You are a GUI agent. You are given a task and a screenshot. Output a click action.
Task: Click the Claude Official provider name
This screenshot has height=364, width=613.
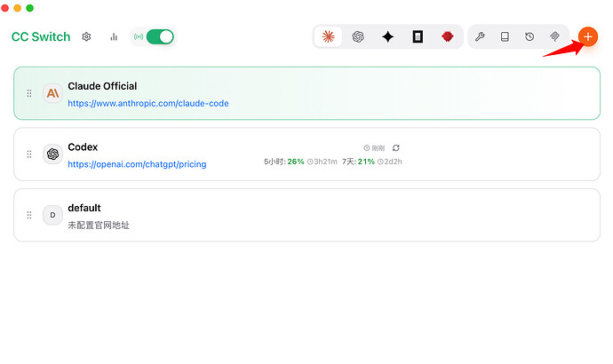102,86
